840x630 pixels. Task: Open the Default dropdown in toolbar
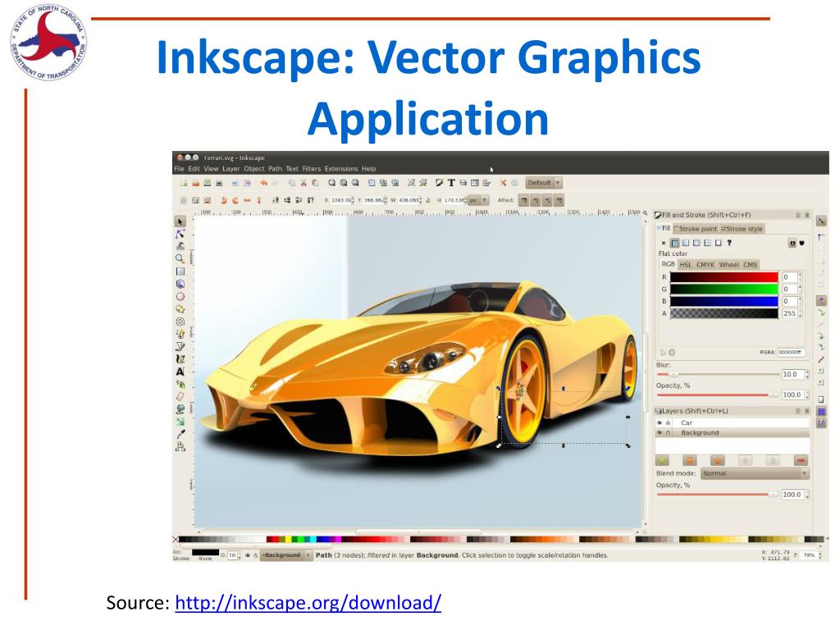(x=543, y=183)
